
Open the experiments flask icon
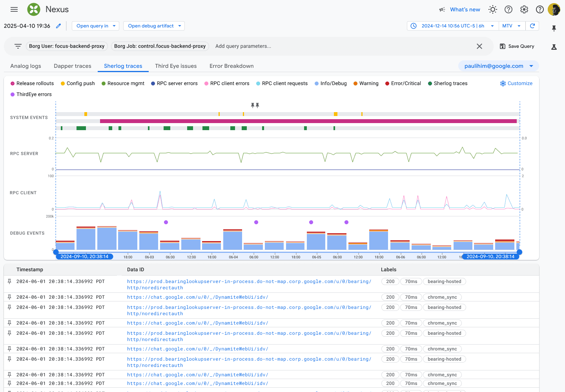[x=554, y=47]
